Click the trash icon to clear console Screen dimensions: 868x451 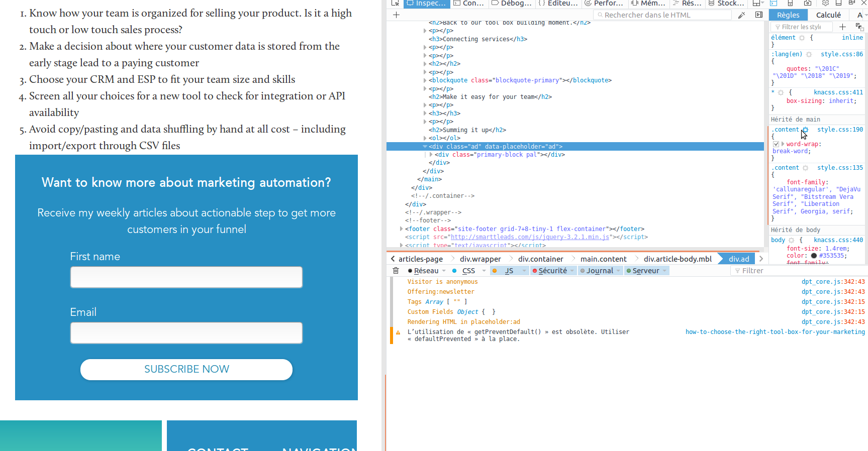[x=396, y=271]
